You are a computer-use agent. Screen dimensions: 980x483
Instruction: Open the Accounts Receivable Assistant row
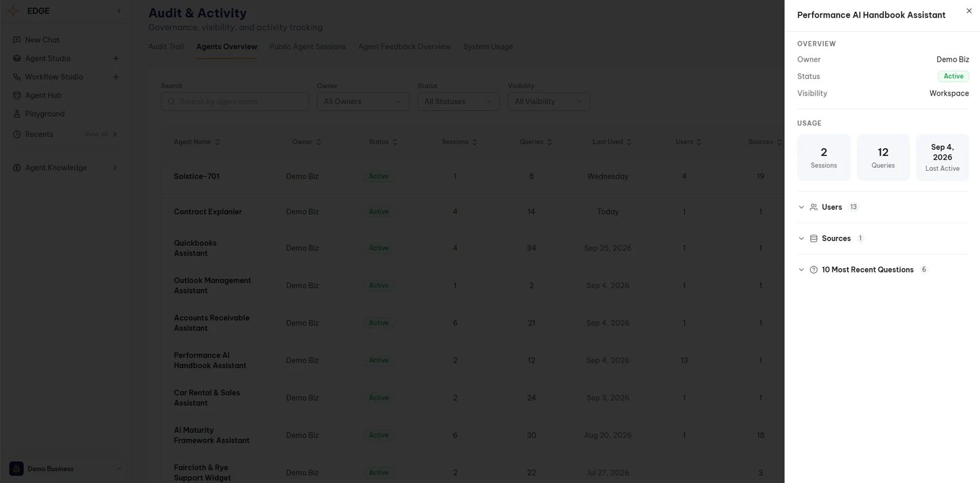pos(472,323)
